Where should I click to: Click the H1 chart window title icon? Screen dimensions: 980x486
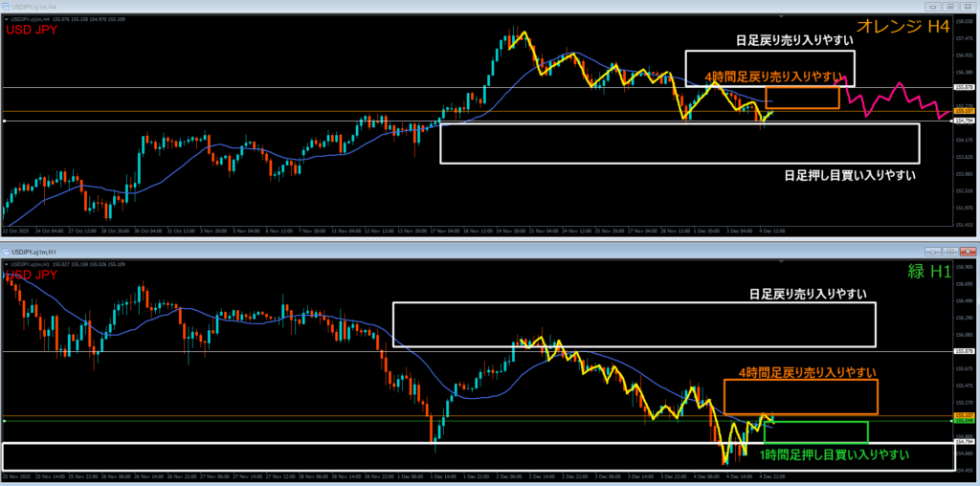click(7, 252)
